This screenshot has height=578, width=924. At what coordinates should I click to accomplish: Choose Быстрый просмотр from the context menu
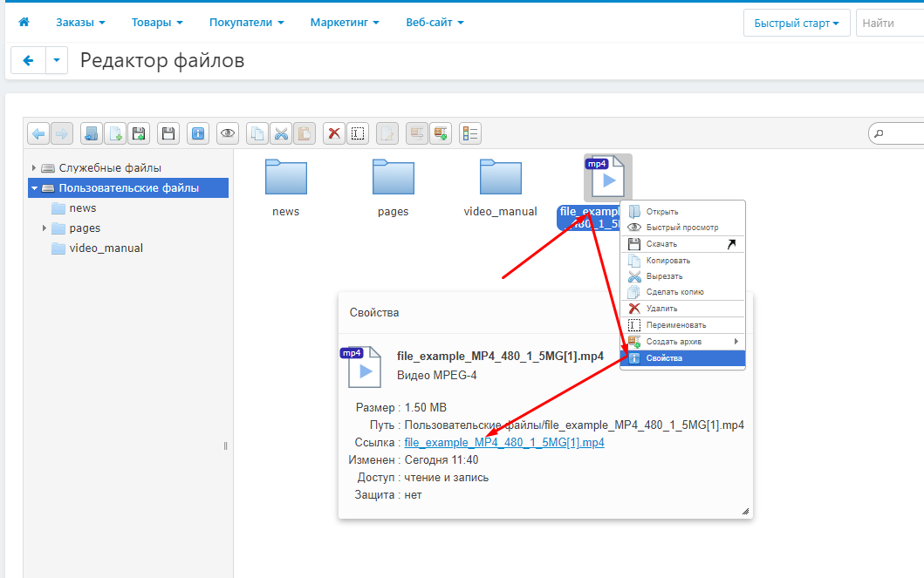683,228
